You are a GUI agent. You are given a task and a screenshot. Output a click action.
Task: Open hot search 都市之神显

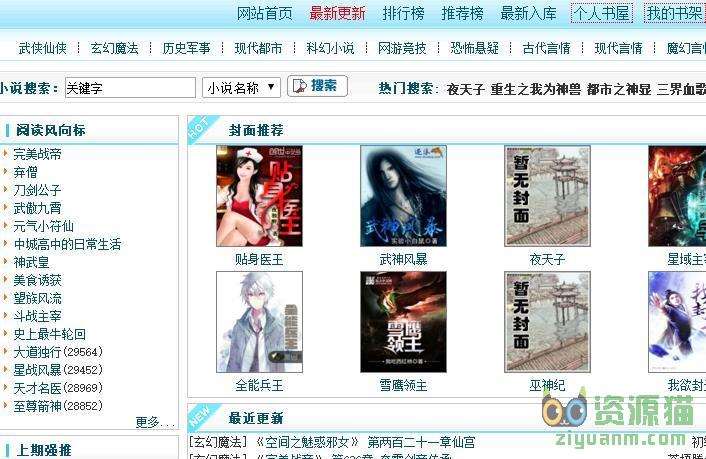pos(619,89)
